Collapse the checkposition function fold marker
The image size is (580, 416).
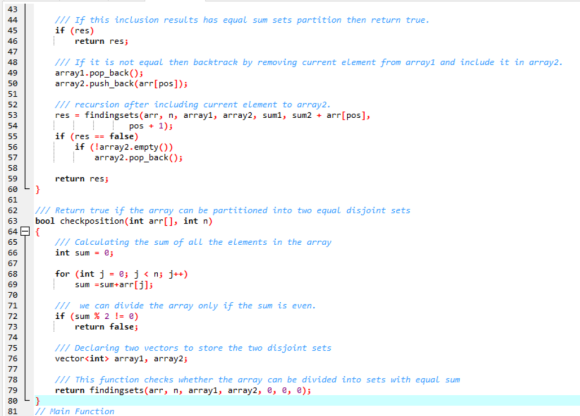(x=25, y=231)
